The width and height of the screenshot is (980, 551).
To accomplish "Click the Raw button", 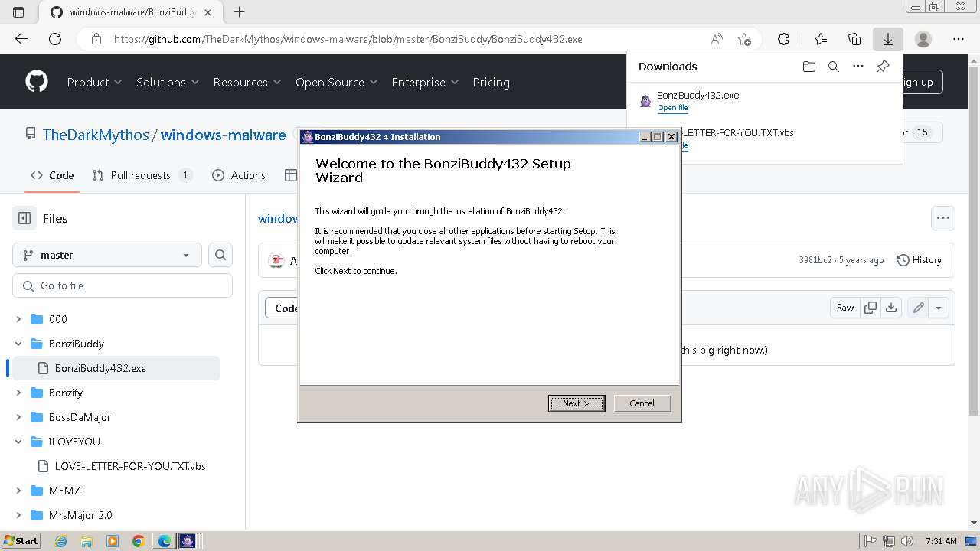I will tap(845, 308).
